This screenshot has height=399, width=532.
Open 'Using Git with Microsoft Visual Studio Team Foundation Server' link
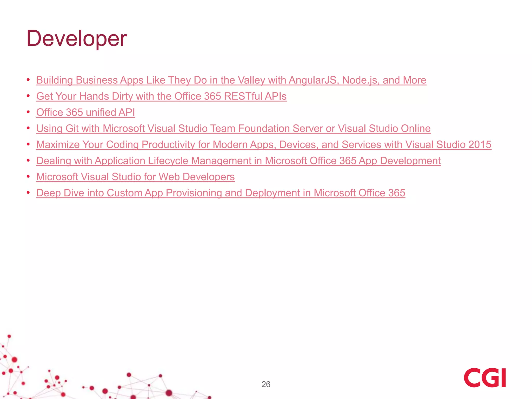click(x=233, y=129)
